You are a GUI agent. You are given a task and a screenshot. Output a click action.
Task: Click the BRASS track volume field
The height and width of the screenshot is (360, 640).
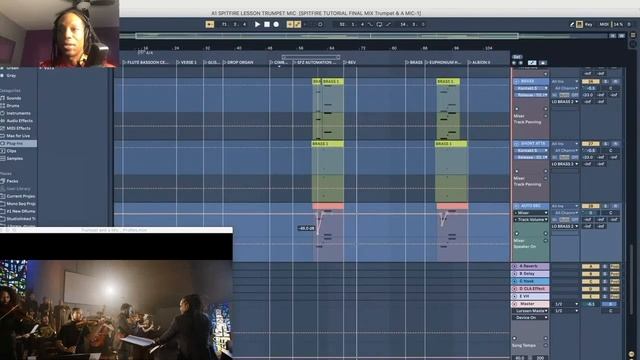[x=590, y=88]
